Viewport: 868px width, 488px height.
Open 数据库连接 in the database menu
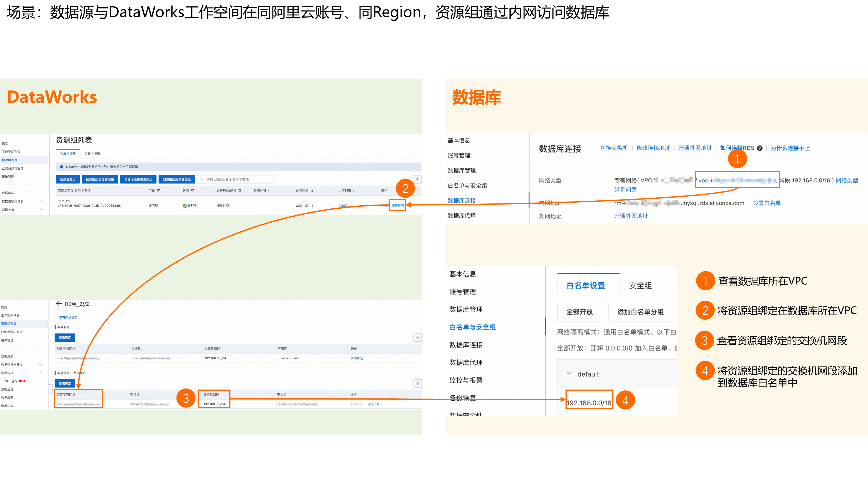coord(462,201)
